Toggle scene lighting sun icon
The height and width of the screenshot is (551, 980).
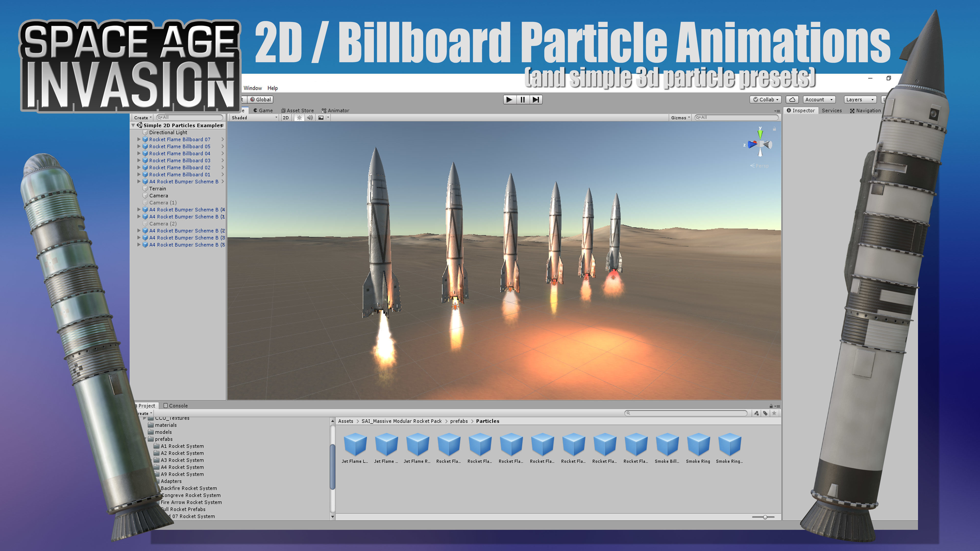[x=299, y=118]
